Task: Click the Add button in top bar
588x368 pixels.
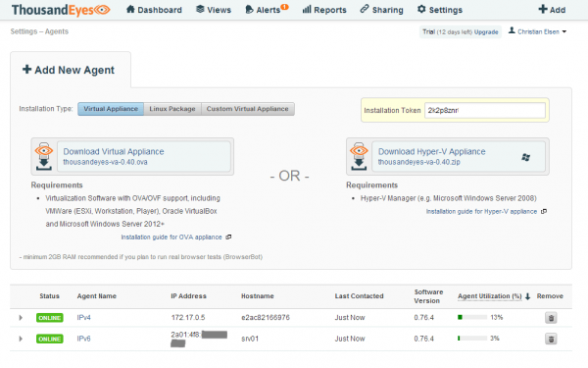Action: click(552, 10)
